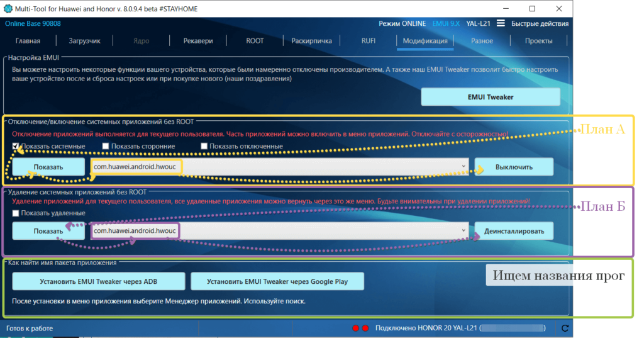Viewport: 644px width, 338px height.
Task: Open the hamburger menu icon
Action: (501, 23)
